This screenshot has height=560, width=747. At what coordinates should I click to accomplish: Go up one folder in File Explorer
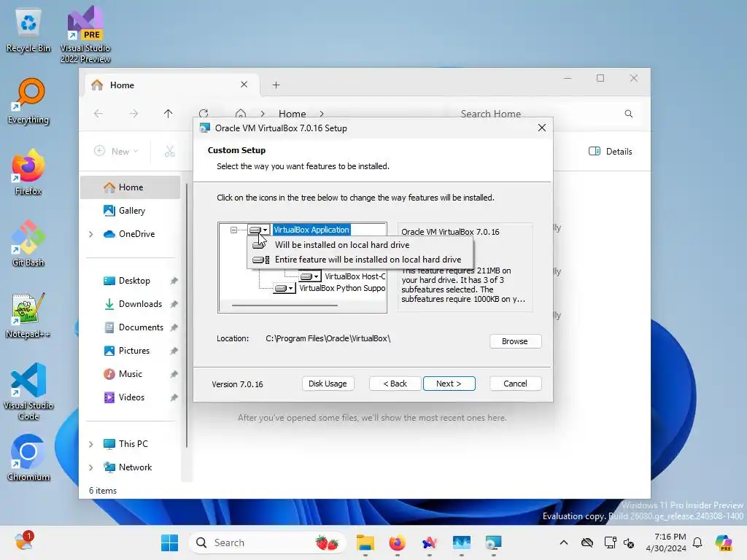coord(169,113)
